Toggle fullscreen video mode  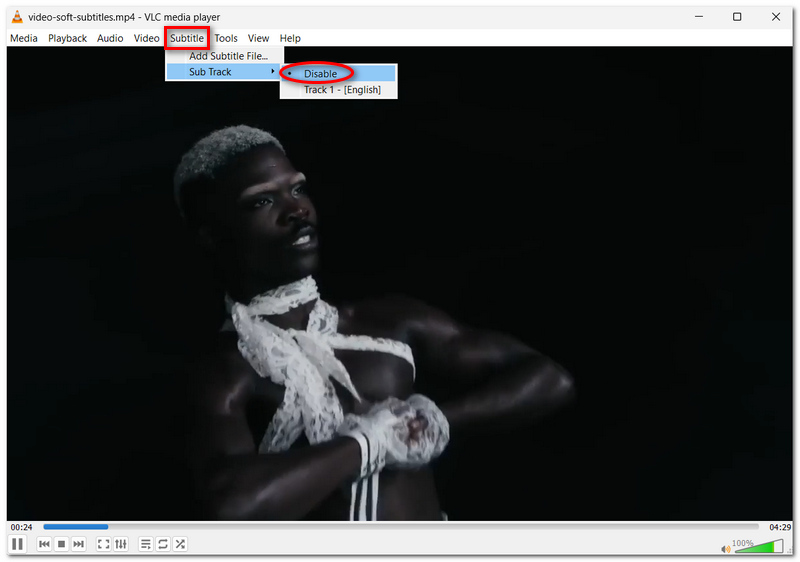pos(104,544)
